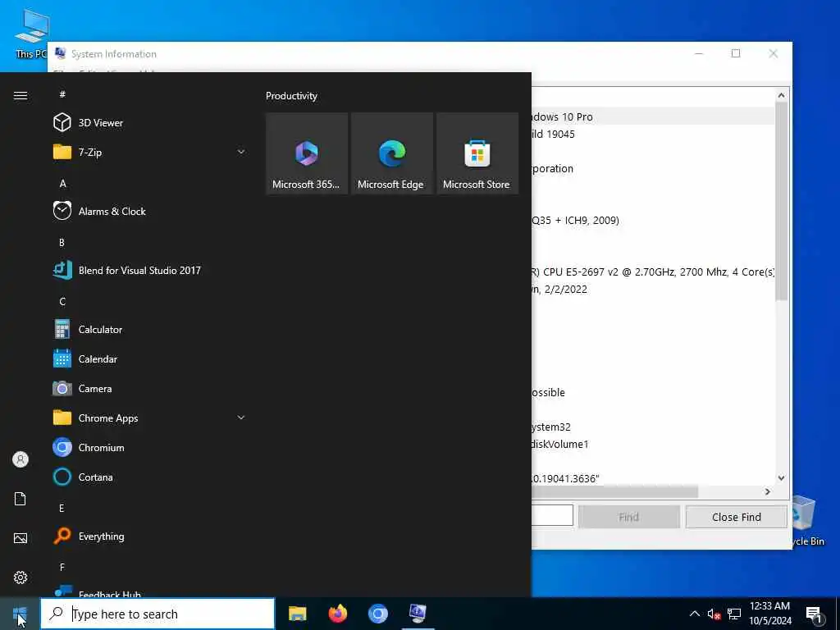Expand the Start menu hamburger navigation
Viewport: 840px width, 630px height.
tap(21, 95)
